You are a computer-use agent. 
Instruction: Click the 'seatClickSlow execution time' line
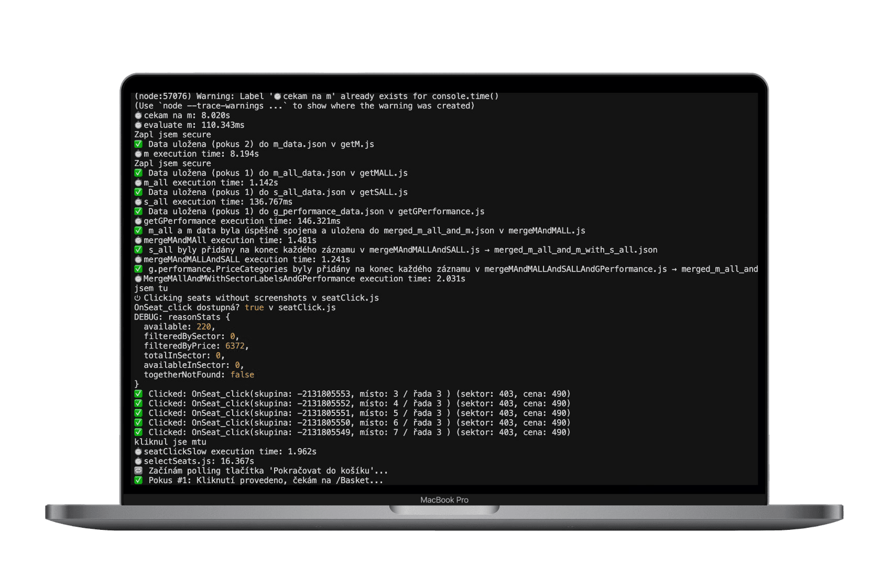pyautogui.click(x=225, y=452)
